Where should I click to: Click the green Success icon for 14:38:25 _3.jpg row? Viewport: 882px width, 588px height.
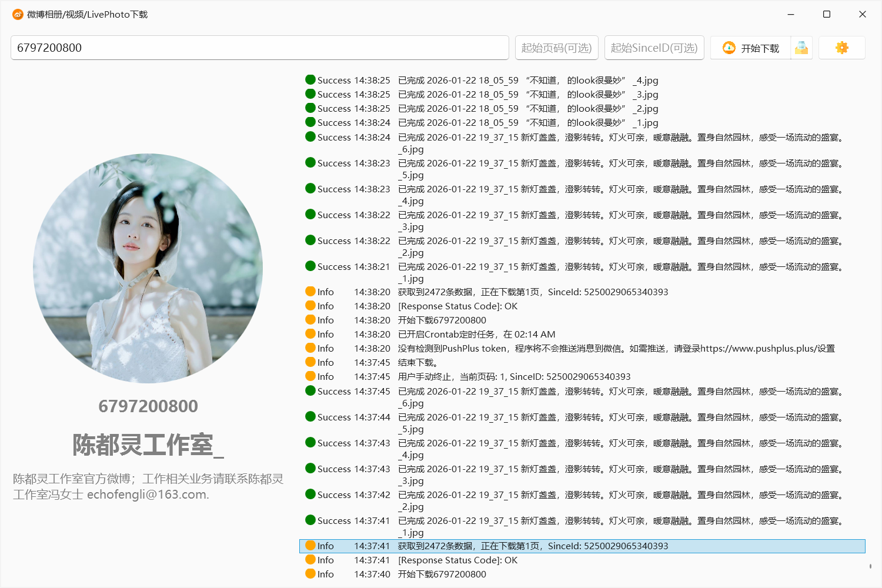(x=310, y=93)
